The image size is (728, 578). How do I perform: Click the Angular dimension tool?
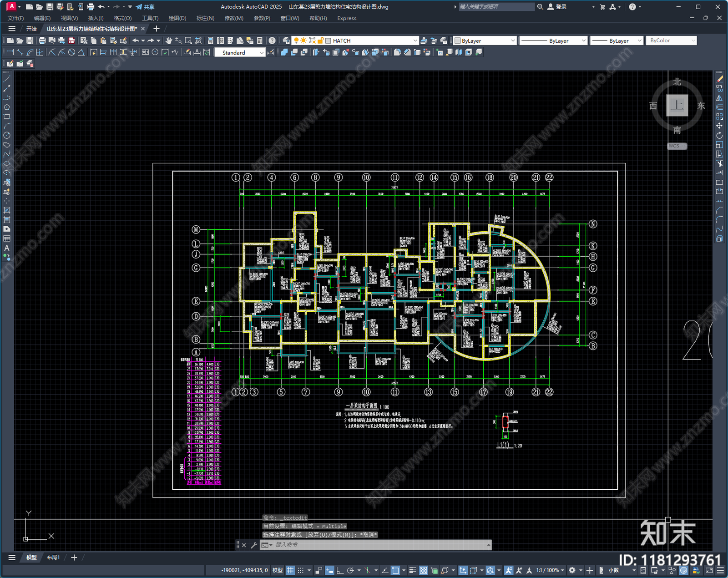click(81, 52)
